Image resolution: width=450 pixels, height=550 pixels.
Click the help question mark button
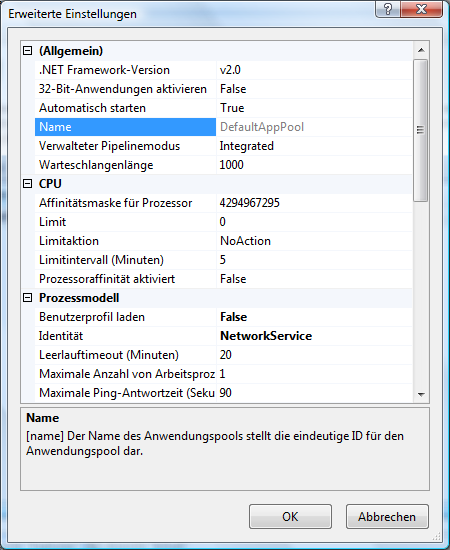(388, 8)
